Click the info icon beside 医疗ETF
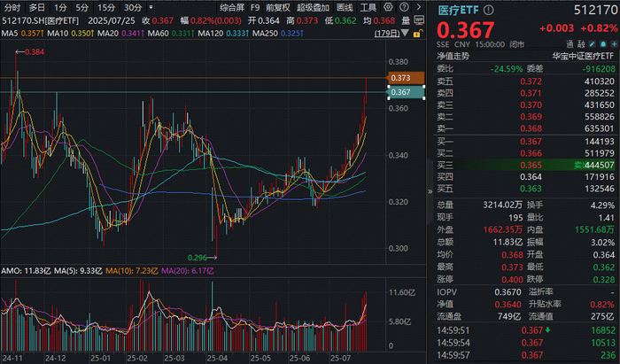The width and height of the screenshot is (620, 364). [488, 10]
